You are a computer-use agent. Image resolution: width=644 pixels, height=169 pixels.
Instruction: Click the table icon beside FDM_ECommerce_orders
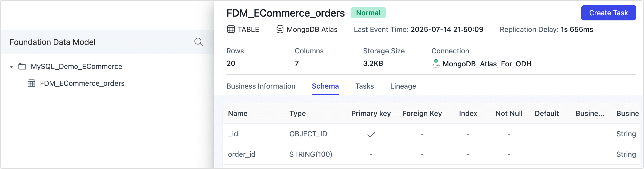(x=31, y=83)
